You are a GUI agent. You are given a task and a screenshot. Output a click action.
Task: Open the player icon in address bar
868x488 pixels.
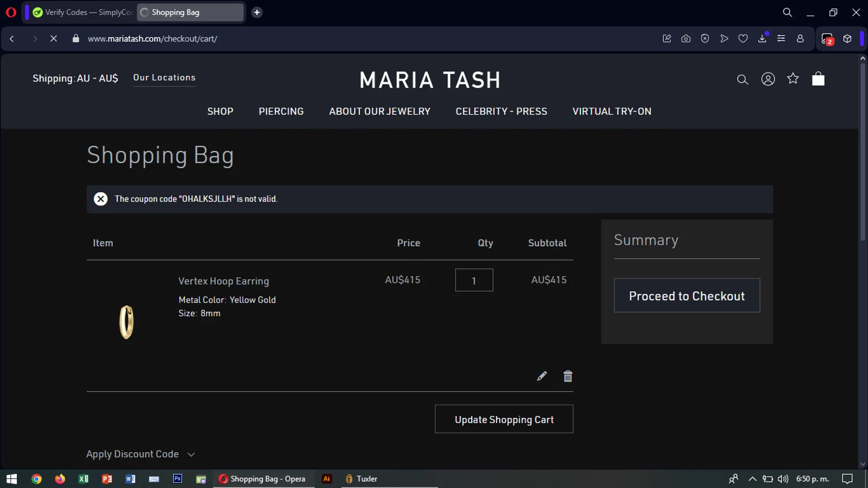coord(724,39)
